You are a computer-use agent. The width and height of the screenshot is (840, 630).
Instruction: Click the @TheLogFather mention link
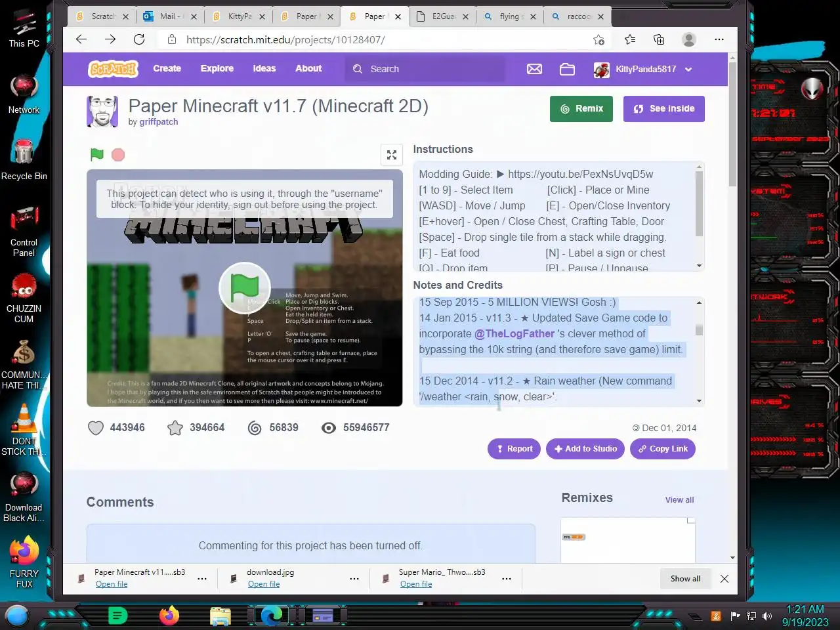click(514, 334)
